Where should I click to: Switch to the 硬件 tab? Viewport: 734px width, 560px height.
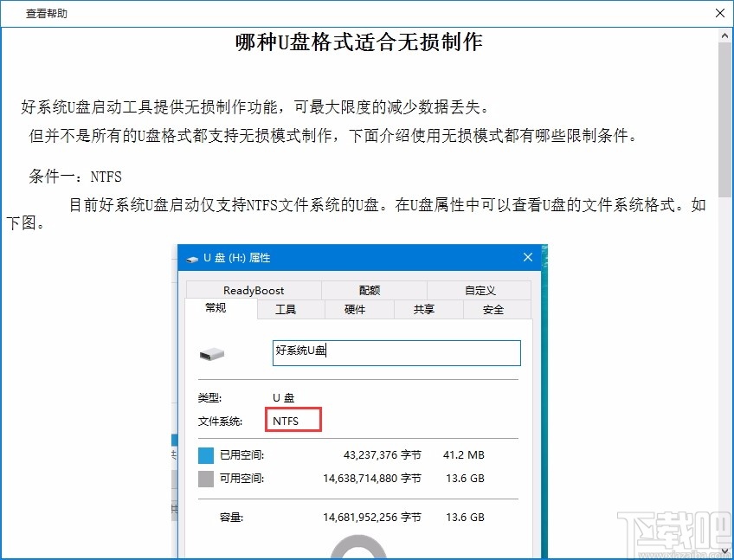click(x=357, y=308)
